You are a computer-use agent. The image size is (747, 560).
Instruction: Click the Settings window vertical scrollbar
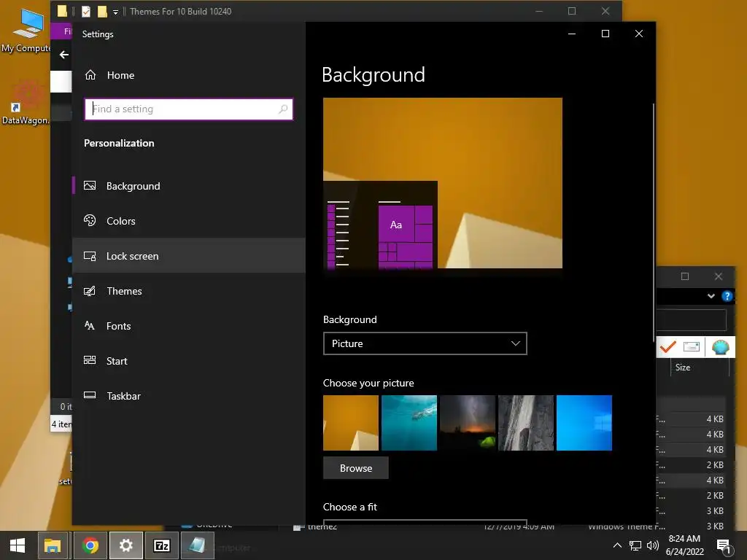(x=654, y=222)
